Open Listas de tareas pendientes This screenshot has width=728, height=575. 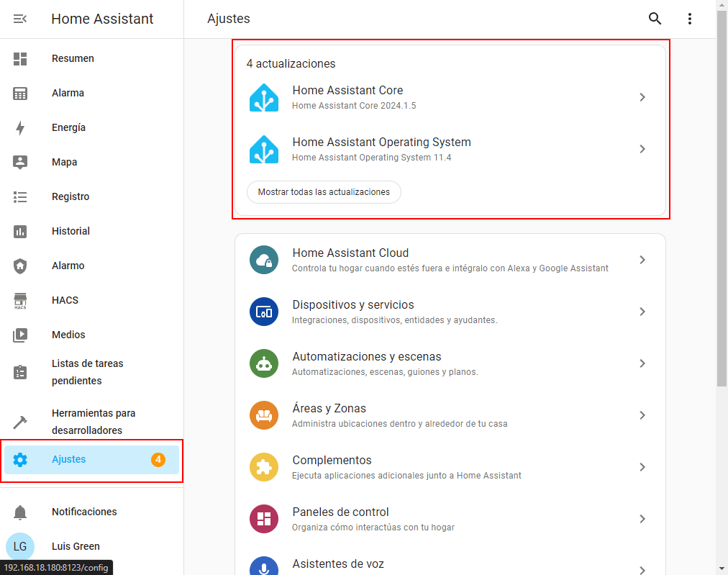tap(91, 372)
